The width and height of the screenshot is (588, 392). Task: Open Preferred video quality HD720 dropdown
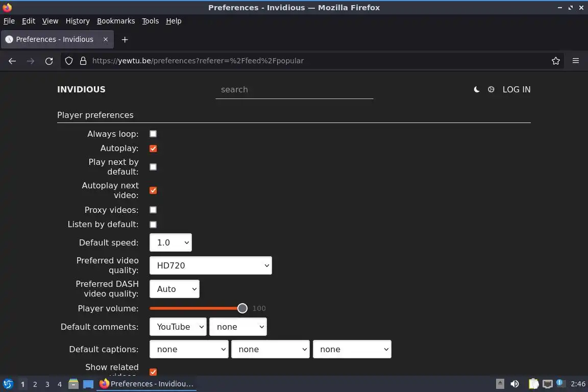click(211, 265)
